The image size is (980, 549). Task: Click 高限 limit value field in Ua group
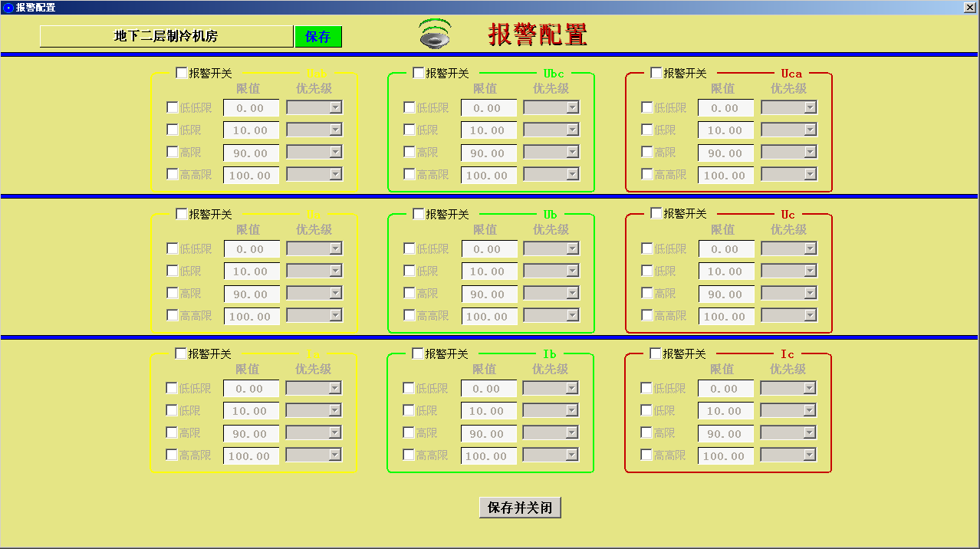click(x=251, y=294)
